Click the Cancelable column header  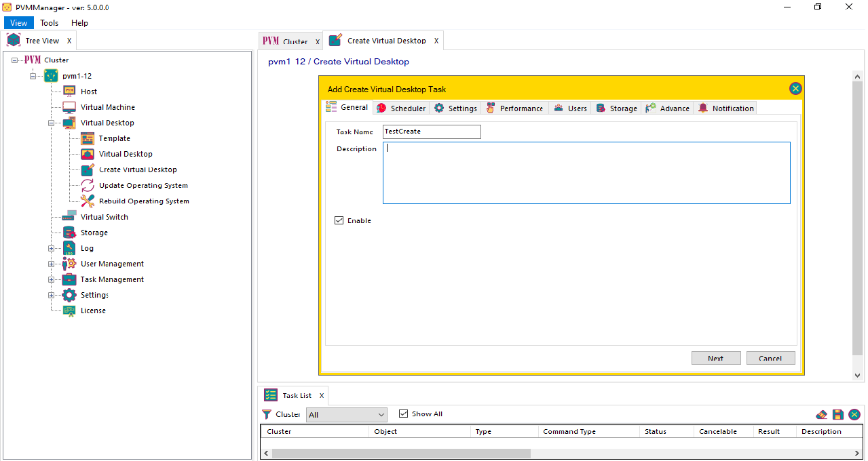click(724, 431)
